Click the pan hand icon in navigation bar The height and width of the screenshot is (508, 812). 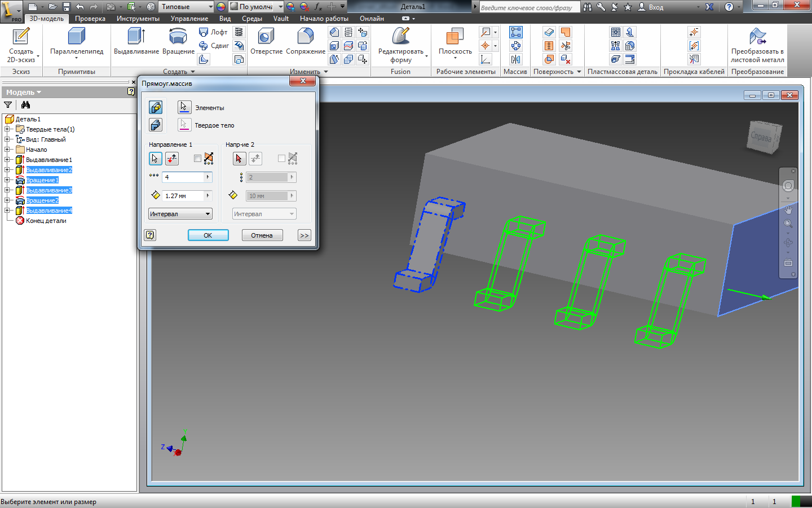[x=788, y=210]
